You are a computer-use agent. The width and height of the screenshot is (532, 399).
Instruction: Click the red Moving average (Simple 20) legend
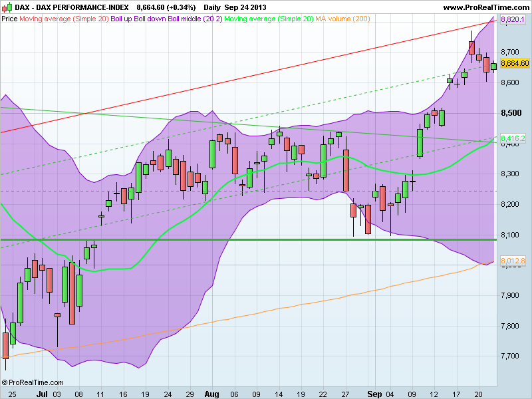[64, 19]
